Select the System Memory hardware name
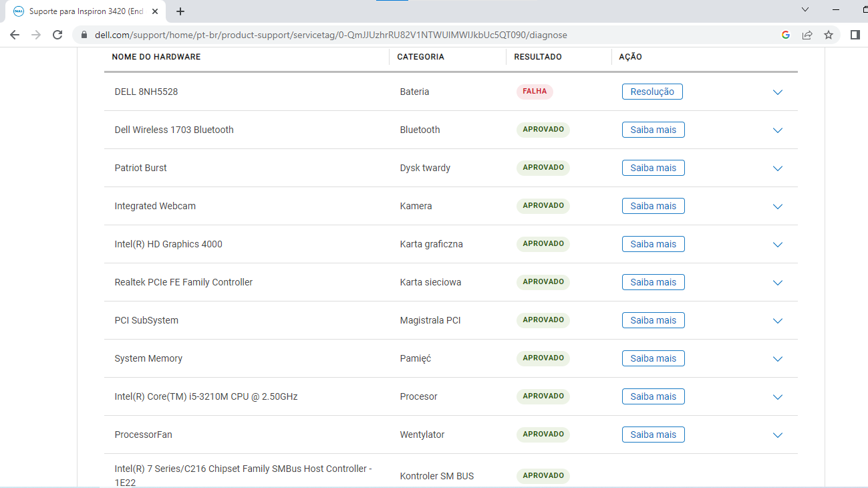 148,358
